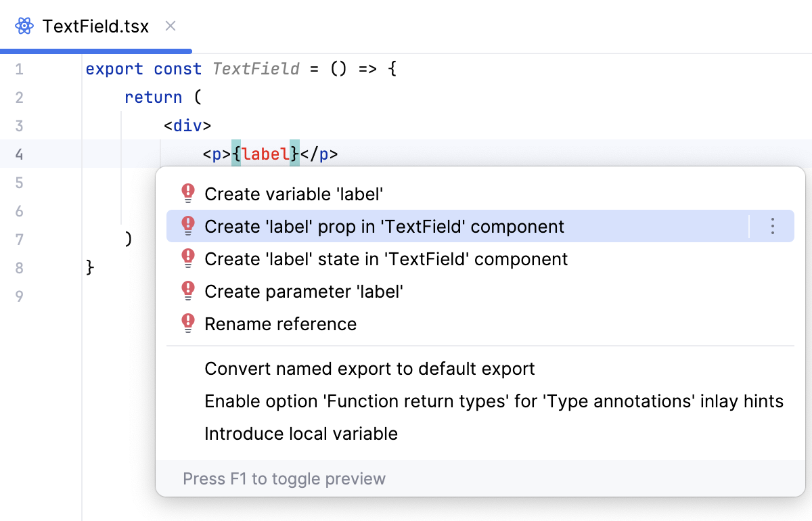This screenshot has width=812, height=521.
Task: Close the TextField.tsx editor tab
Action: (171, 26)
